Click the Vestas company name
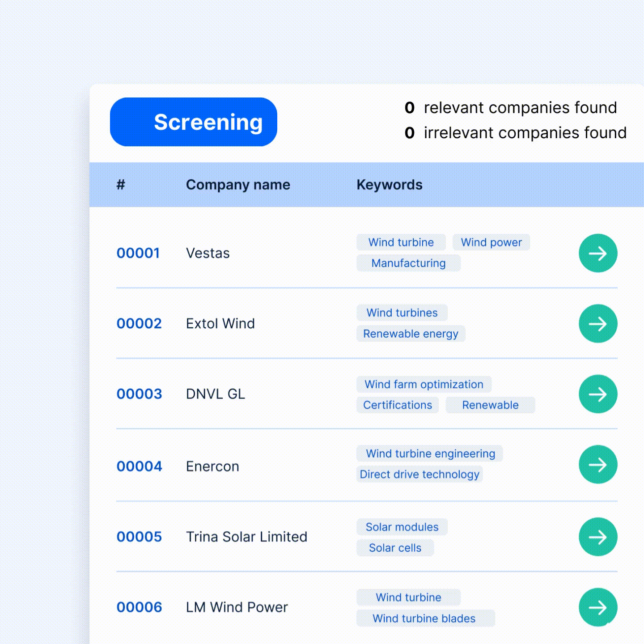This screenshot has width=644, height=644. (208, 253)
